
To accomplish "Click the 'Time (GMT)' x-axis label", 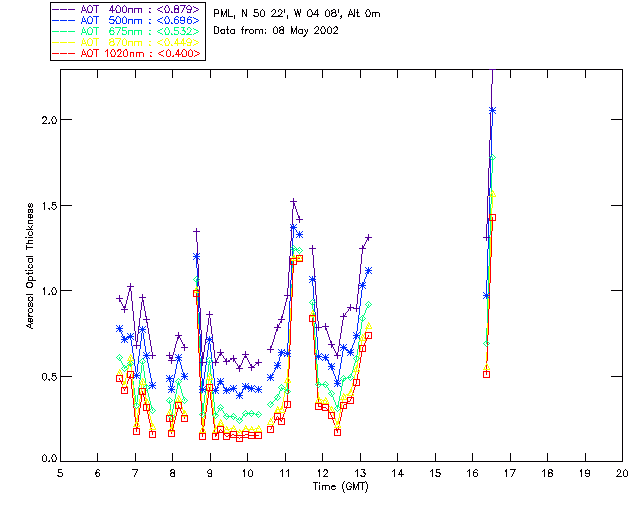I will pos(341,486).
